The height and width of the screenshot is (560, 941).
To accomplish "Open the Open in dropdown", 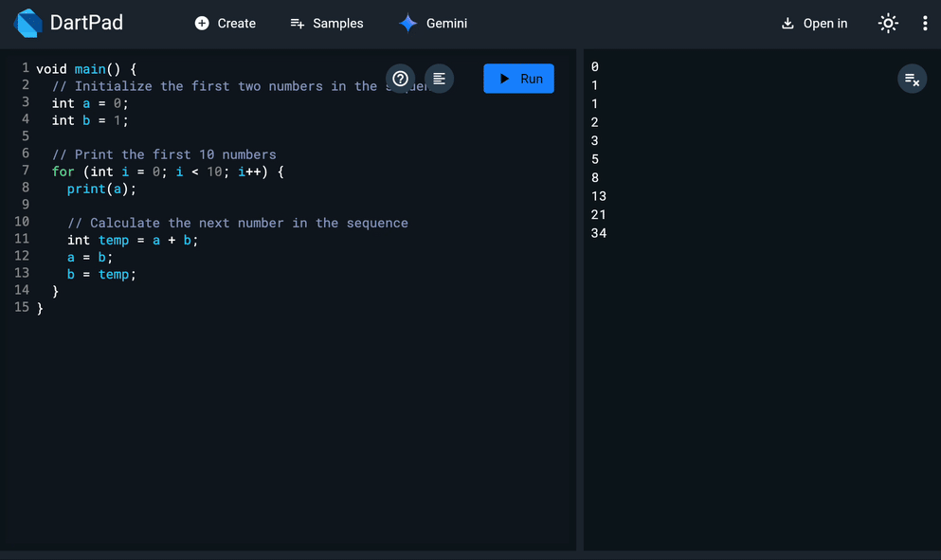I will pyautogui.click(x=814, y=23).
